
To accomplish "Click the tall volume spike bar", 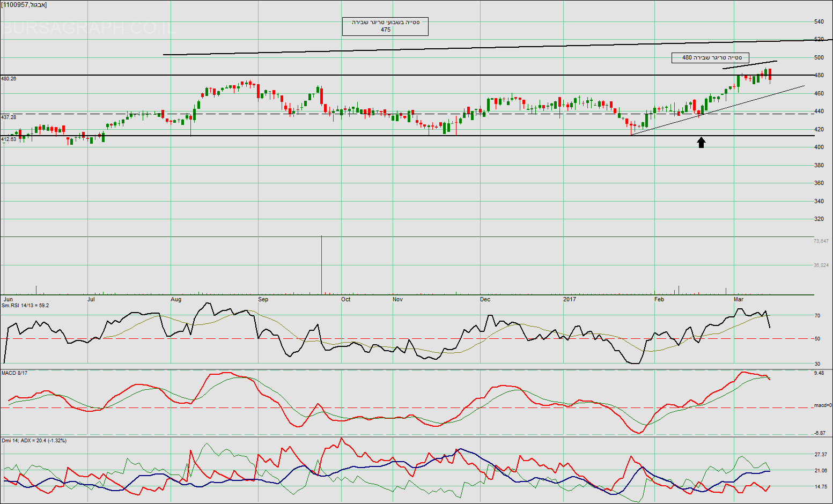I will click(x=321, y=265).
